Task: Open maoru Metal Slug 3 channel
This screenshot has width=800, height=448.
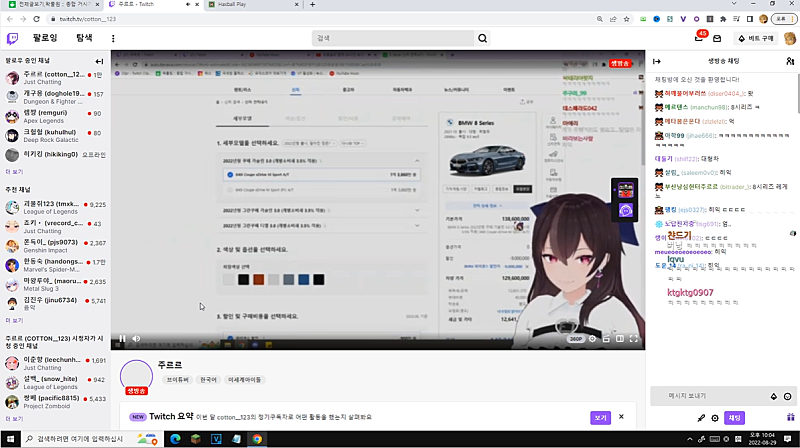Action: coord(55,285)
